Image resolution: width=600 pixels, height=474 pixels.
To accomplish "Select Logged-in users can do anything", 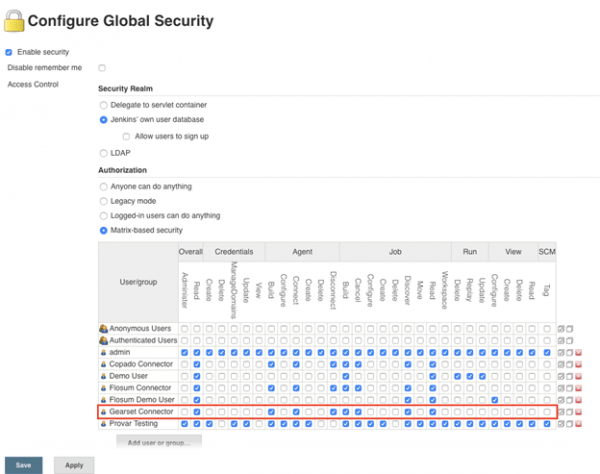I will [x=103, y=216].
